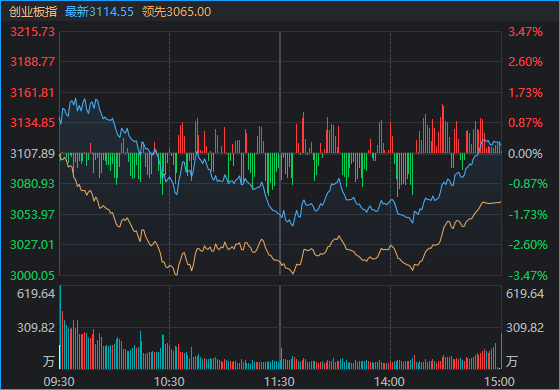Select the 3215.73 top price axis label
Viewport: 560px width, 390px height.
(x=32, y=32)
